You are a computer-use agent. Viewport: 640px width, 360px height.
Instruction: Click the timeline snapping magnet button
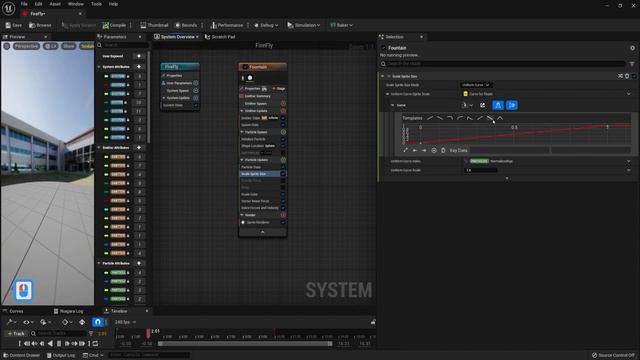97,322
